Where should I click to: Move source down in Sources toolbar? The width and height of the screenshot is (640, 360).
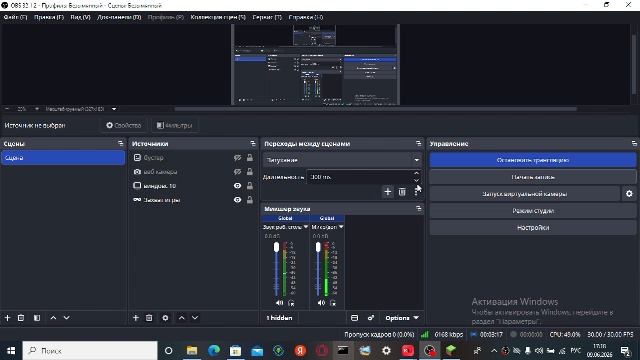[x=195, y=318]
